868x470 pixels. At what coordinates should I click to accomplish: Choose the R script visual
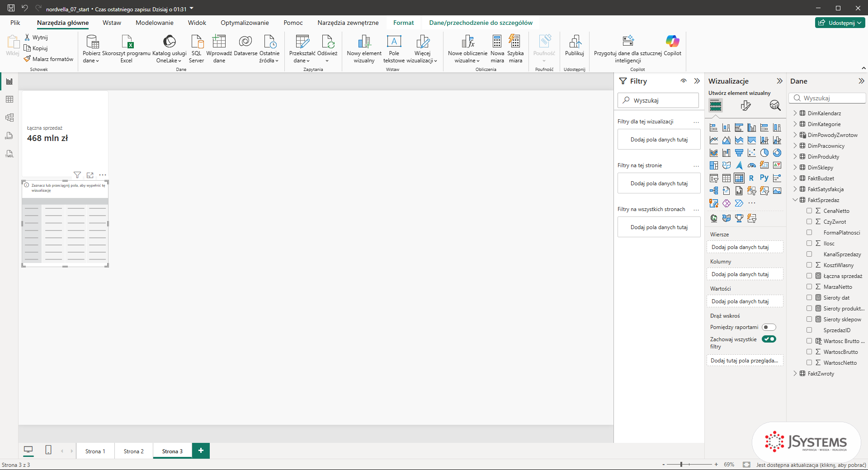point(751,178)
